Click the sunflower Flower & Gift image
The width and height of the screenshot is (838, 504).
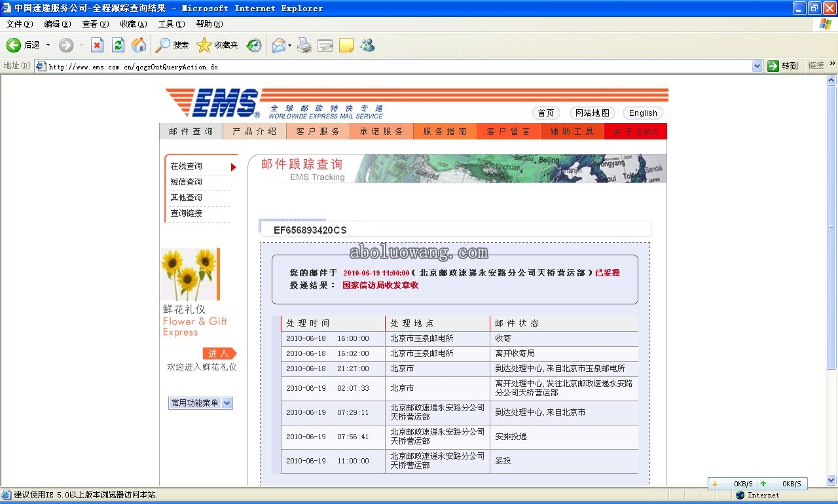click(190, 274)
